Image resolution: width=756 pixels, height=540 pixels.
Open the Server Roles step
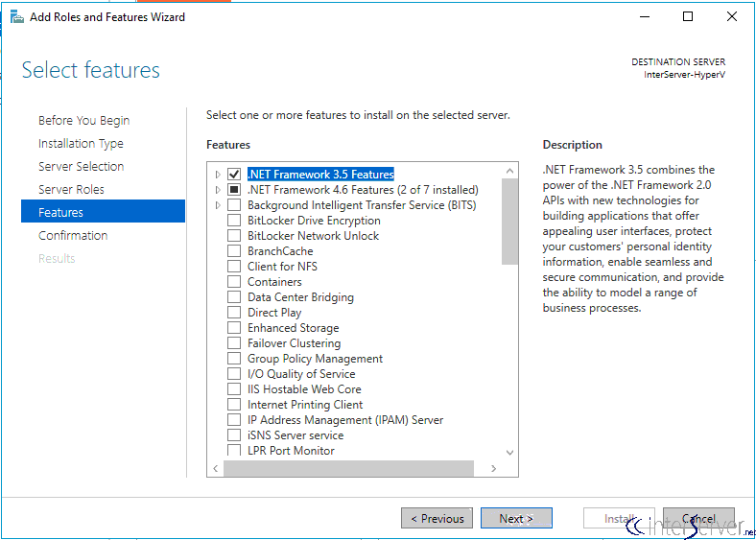pyautogui.click(x=71, y=190)
